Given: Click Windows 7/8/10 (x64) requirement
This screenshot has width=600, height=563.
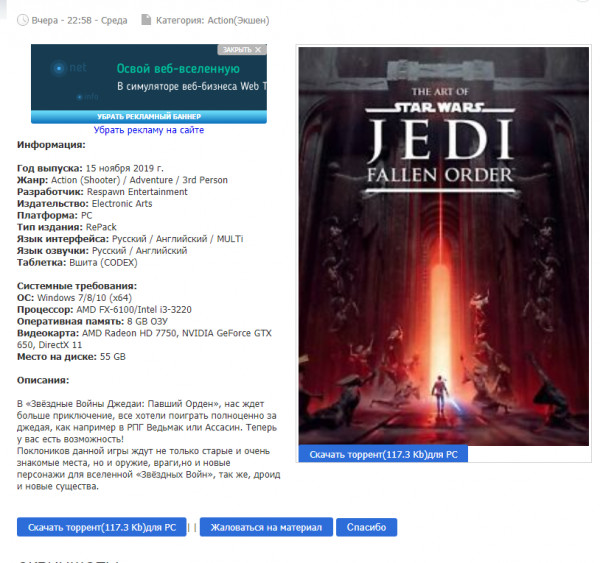Looking at the screenshot, I should coord(85,298).
